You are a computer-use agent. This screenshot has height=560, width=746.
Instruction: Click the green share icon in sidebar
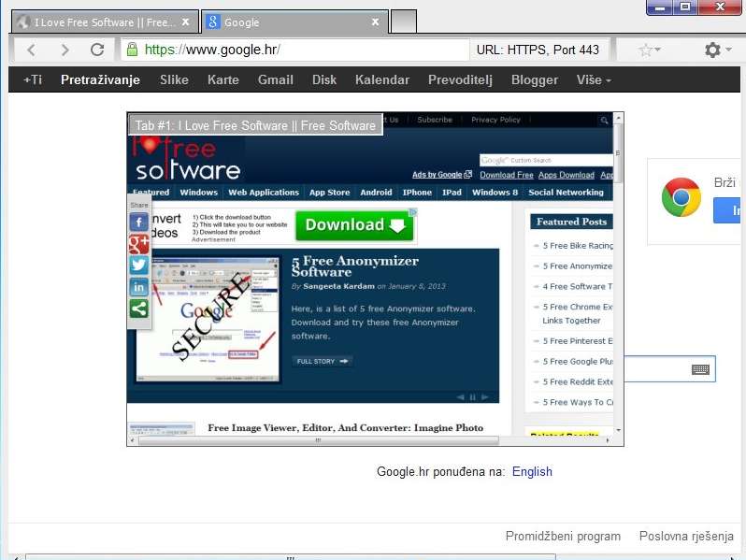[x=139, y=309]
